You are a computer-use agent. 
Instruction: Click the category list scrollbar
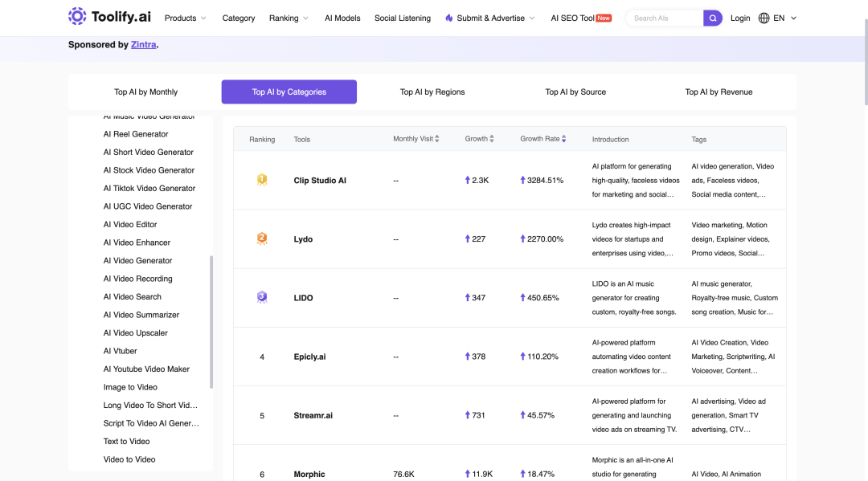211,322
